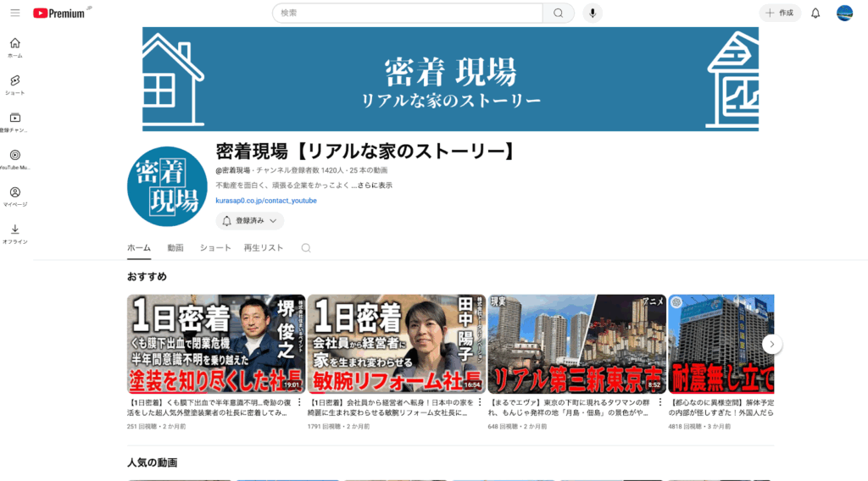Viewport: 868px width, 481px height.
Task: Open the account avatar menu
Action: [844, 13]
